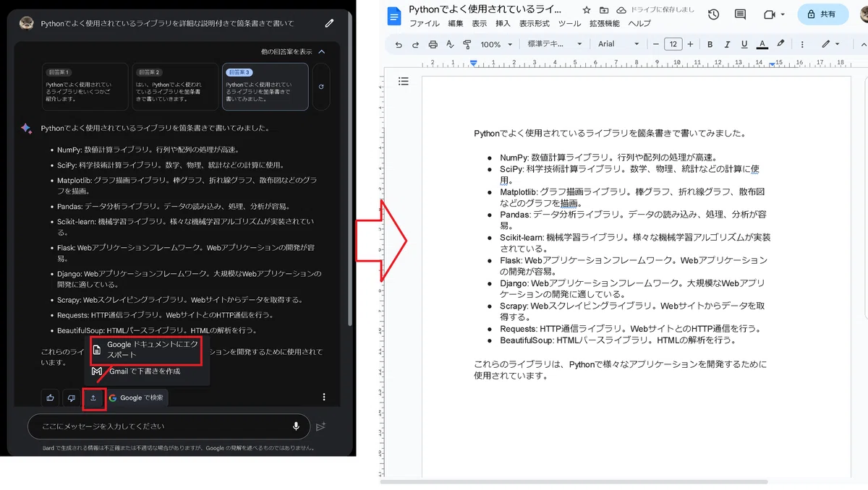The width and height of the screenshot is (868, 490).
Task: Click the send message icon in Bard
Action: click(x=321, y=426)
